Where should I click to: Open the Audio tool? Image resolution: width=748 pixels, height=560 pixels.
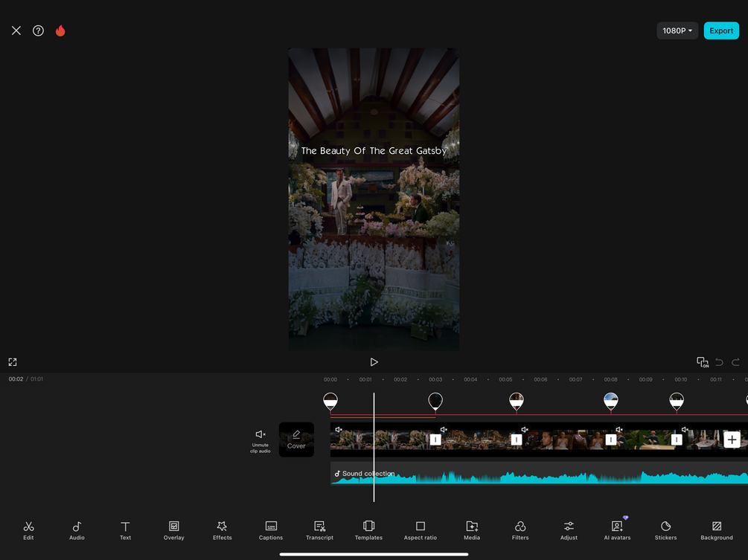tap(77, 530)
